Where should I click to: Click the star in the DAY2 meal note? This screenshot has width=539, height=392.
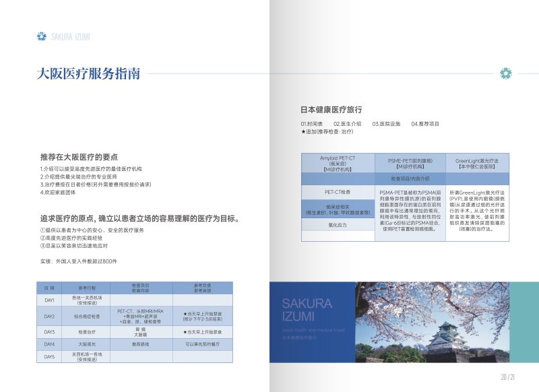tap(185, 313)
